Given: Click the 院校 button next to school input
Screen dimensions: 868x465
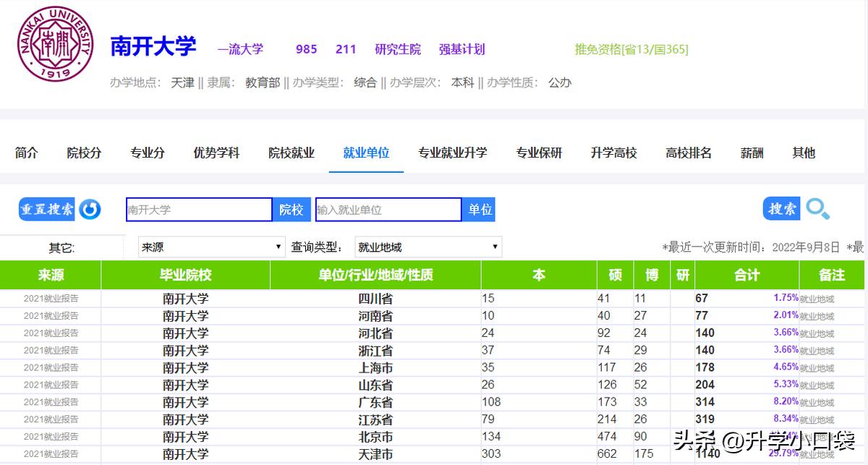Looking at the screenshot, I should coord(292,209).
